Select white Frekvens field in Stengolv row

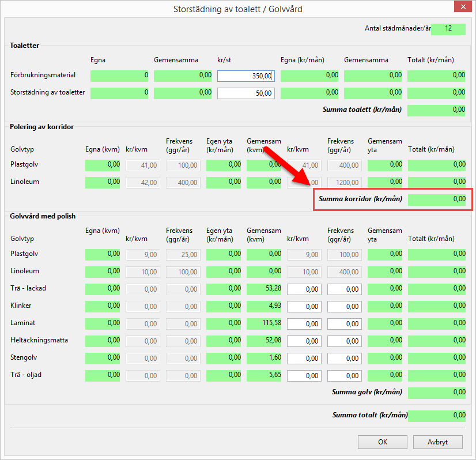click(x=344, y=359)
